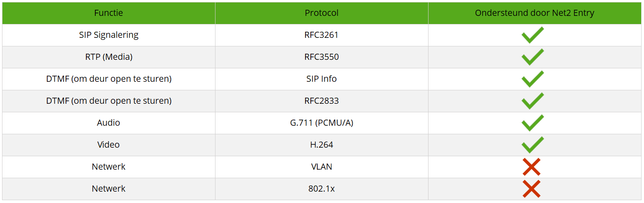The width and height of the screenshot is (644, 203).
Task: Click the green checkmark for Video
Action: (x=532, y=145)
